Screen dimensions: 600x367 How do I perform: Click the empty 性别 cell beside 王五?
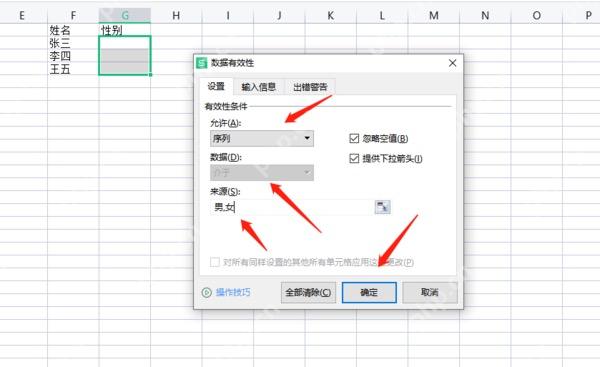pyautogui.click(x=125, y=69)
